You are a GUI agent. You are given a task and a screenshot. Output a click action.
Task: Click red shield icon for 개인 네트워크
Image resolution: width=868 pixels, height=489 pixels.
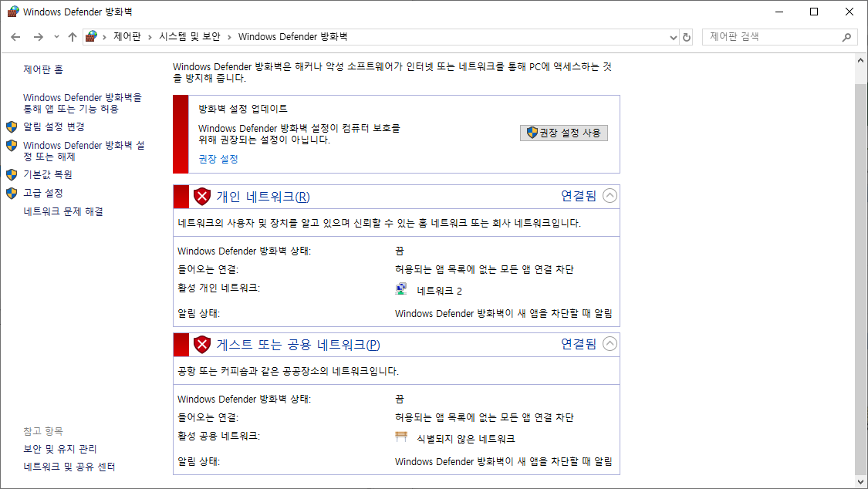tap(202, 197)
